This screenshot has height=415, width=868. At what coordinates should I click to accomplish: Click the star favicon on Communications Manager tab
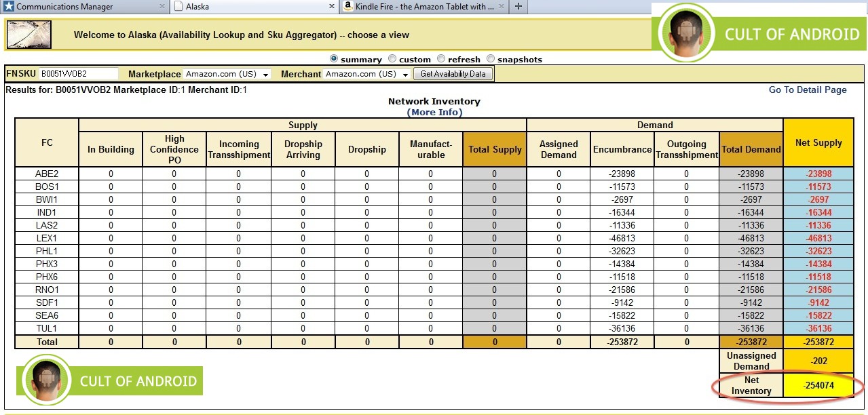(9, 7)
